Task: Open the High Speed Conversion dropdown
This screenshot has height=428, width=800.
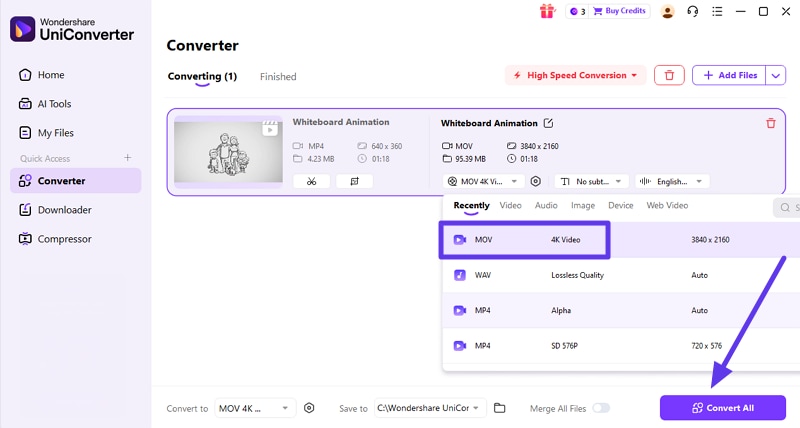Action: click(x=576, y=75)
